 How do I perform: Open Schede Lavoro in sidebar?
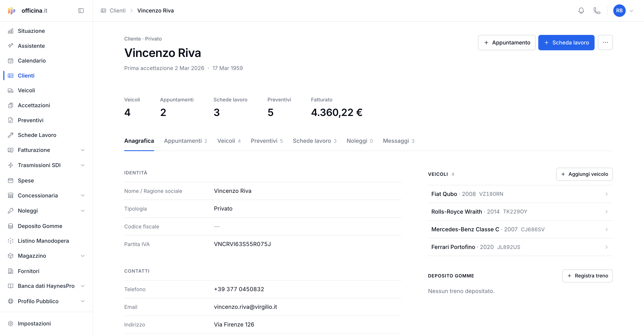point(46,135)
